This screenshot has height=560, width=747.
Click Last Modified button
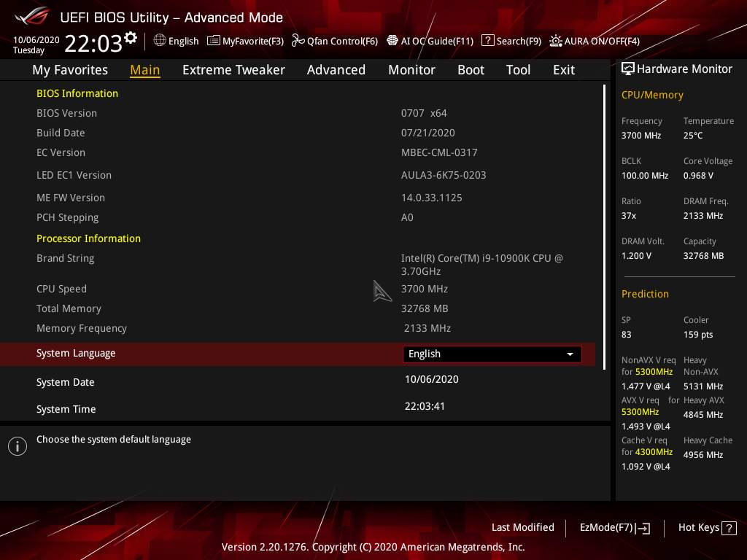tap(522, 527)
